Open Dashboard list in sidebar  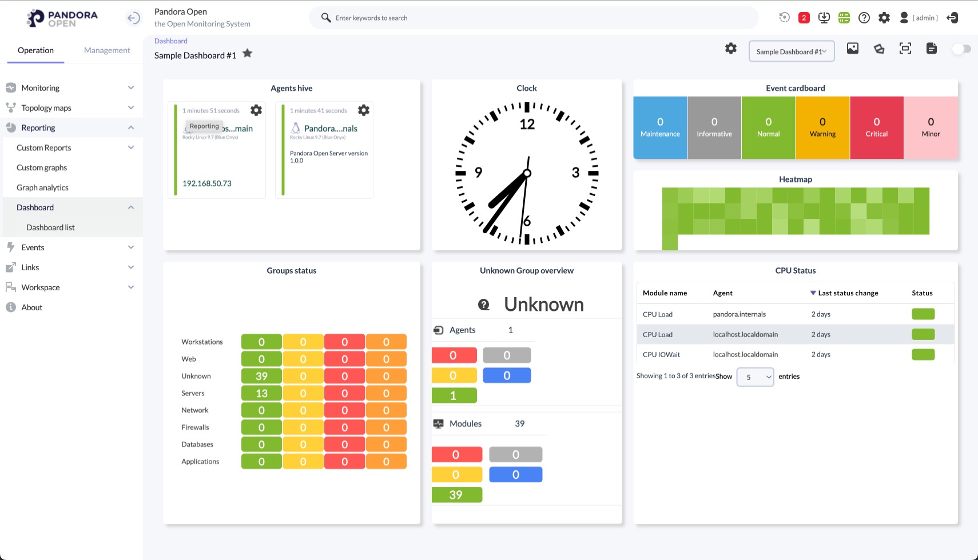50,227
